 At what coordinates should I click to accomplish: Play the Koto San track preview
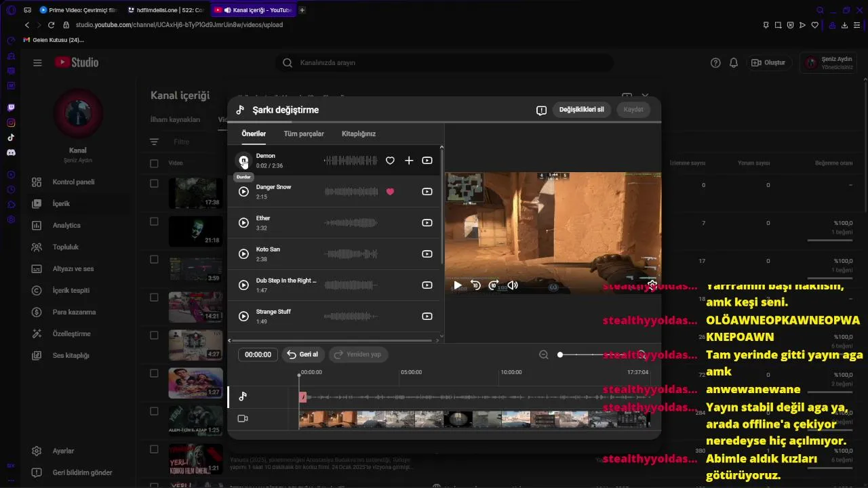coord(243,254)
